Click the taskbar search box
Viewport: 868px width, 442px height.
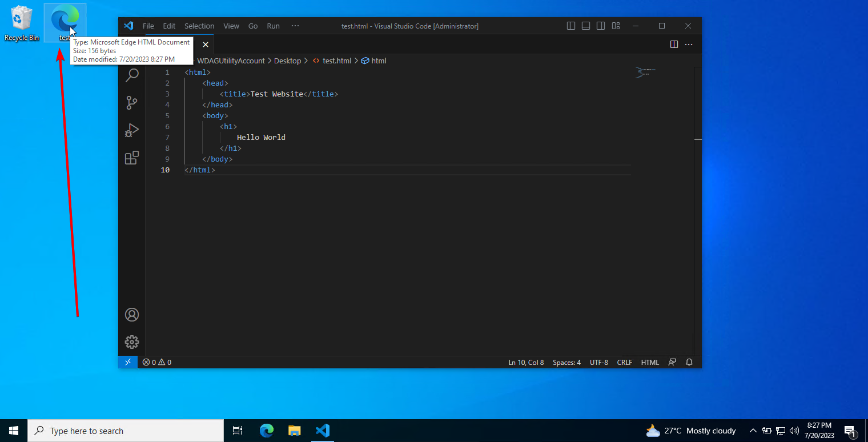click(x=126, y=431)
